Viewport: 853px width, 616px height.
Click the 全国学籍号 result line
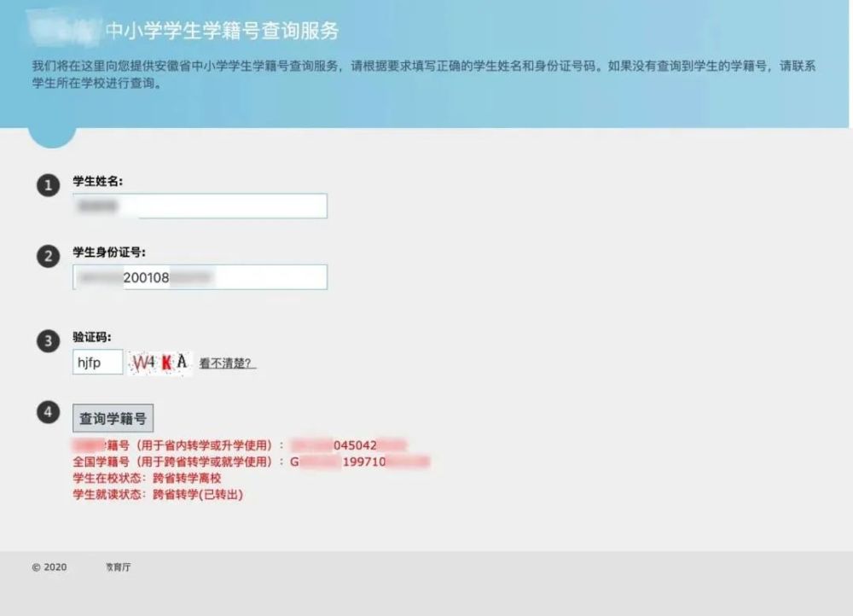pos(252,462)
